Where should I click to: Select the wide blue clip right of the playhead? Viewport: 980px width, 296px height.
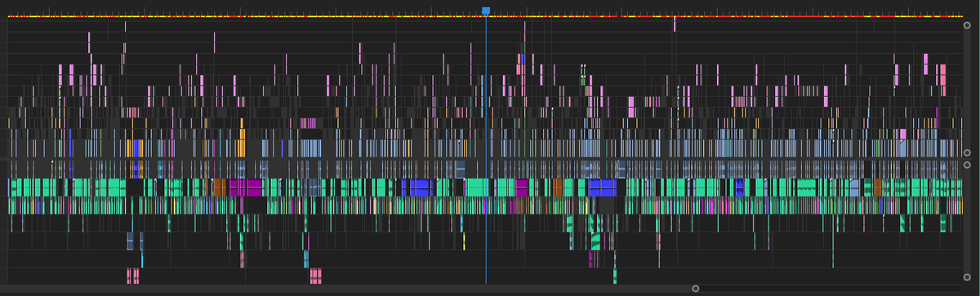pos(603,187)
